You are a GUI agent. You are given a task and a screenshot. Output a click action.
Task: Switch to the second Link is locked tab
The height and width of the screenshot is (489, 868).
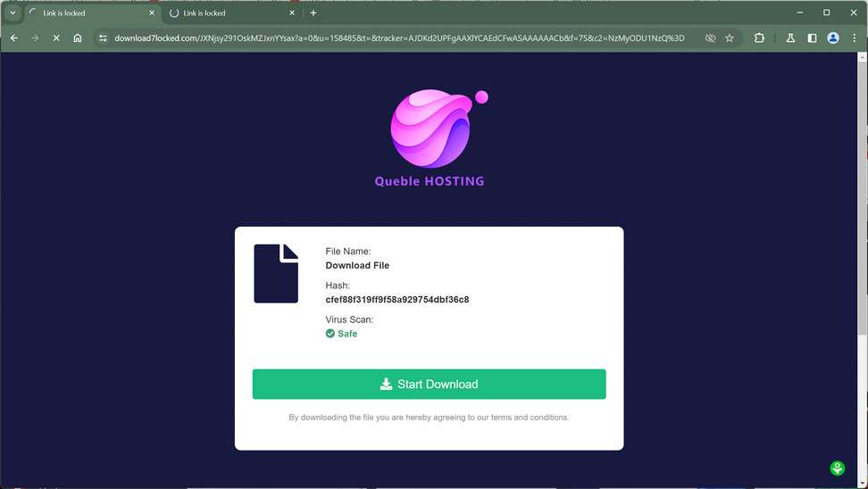232,12
